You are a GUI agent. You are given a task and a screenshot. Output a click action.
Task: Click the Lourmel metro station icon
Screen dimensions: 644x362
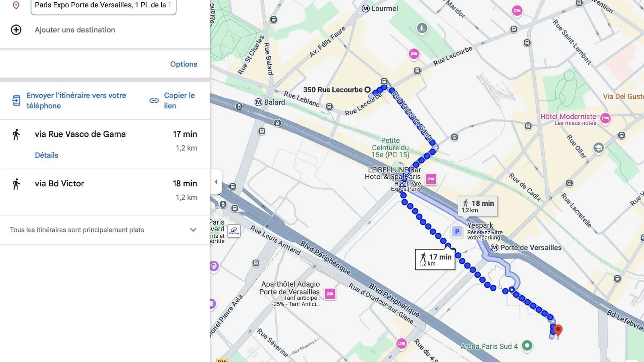(x=366, y=9)
